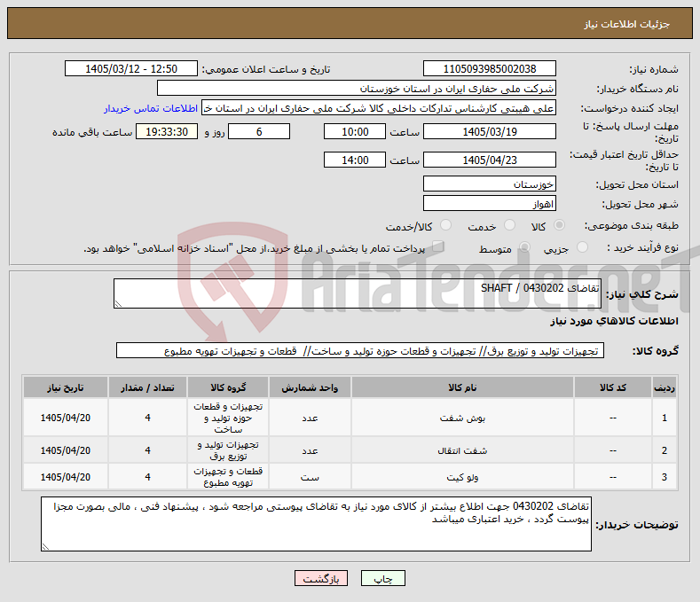The width and height of the screenshot is (700, 602).
Task: Click the تاریخ نیاز column header
Action: (65, 387)
